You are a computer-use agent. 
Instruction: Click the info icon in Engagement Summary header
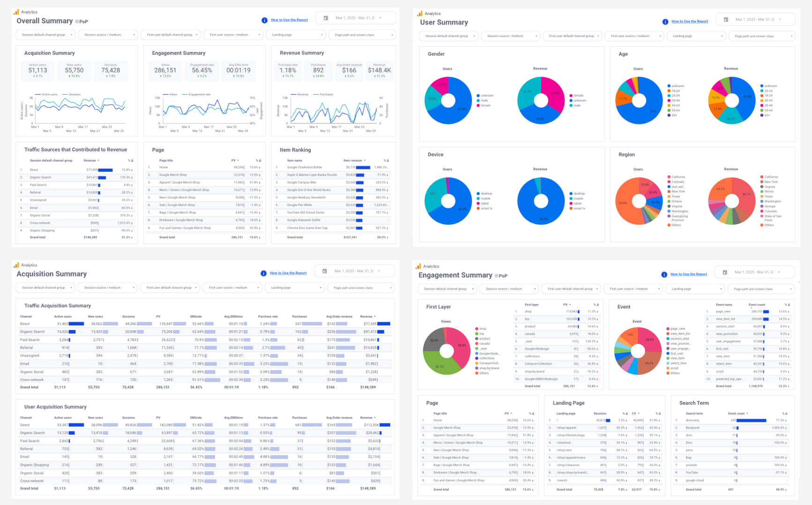point(664,275)
